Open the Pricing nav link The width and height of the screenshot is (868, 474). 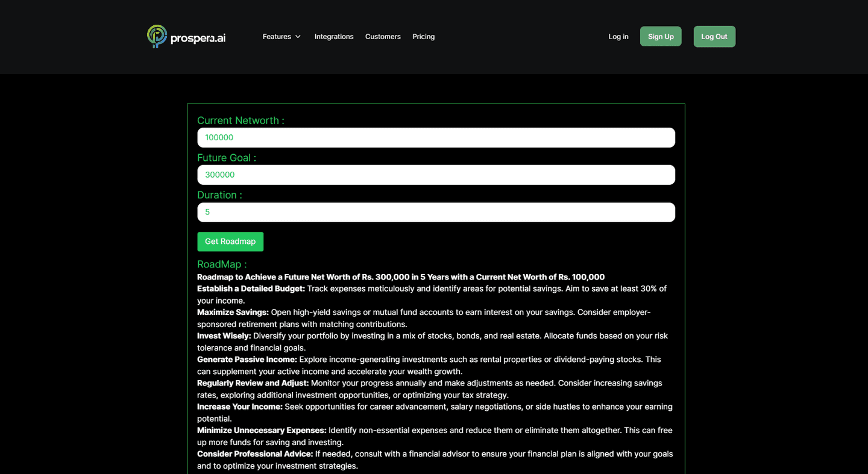pyautogui.click(x=423, y=37)
